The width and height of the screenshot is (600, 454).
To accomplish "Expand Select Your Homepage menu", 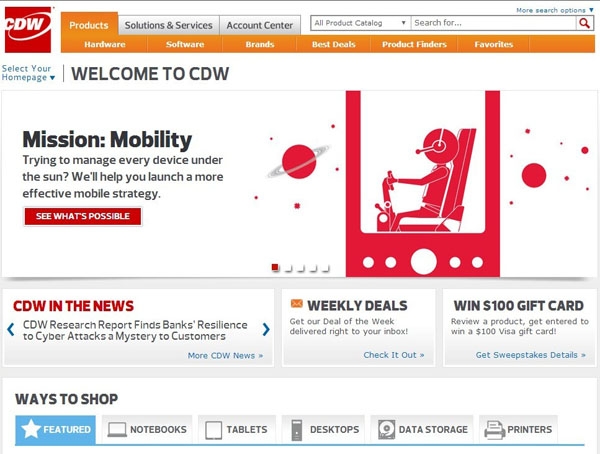I will pyautogui.click(x=28, y=73).
